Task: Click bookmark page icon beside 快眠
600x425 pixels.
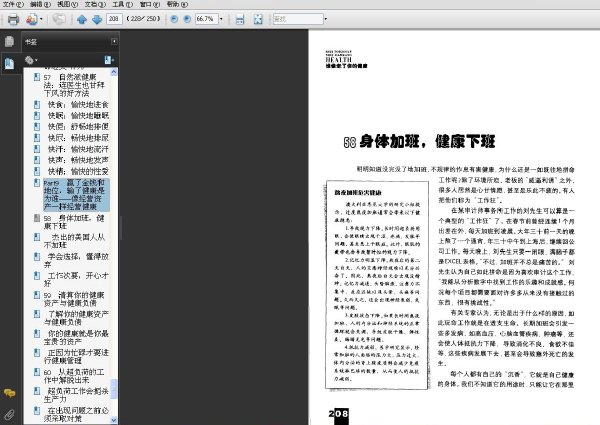Action: [37, 115]
